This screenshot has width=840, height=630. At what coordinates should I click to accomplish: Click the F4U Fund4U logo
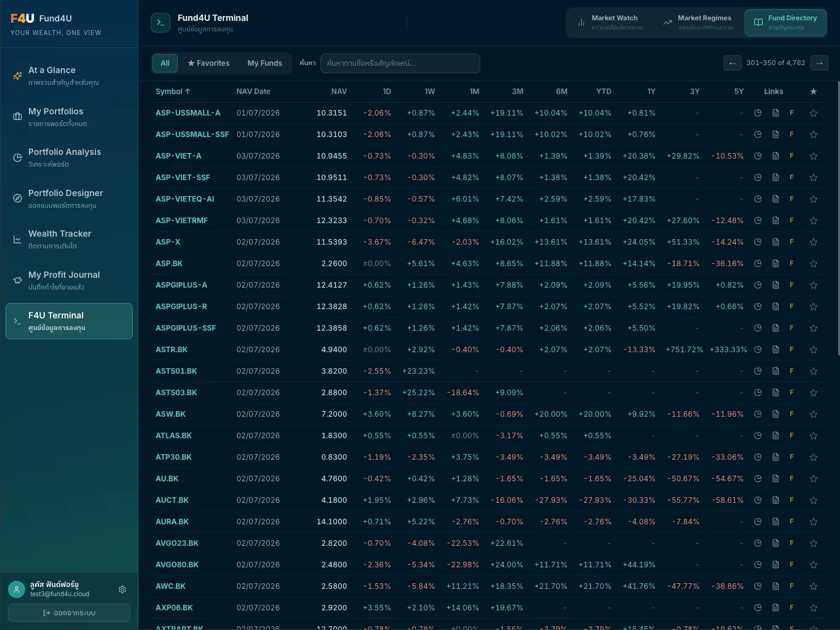point(41,18)
